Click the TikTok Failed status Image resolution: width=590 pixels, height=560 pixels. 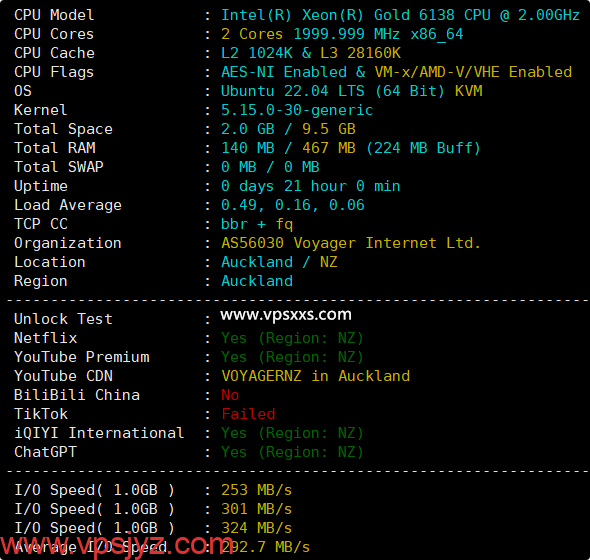pos(248,414)
